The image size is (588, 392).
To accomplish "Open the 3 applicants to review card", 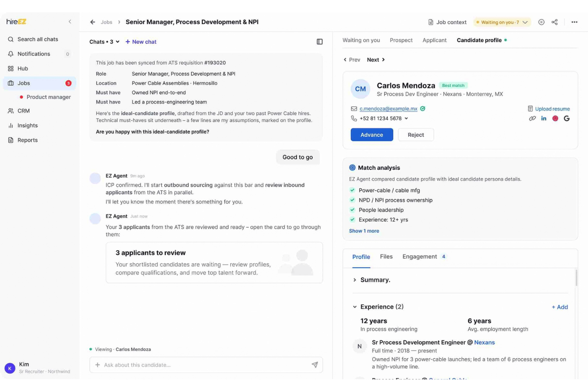I will [214, 263].
